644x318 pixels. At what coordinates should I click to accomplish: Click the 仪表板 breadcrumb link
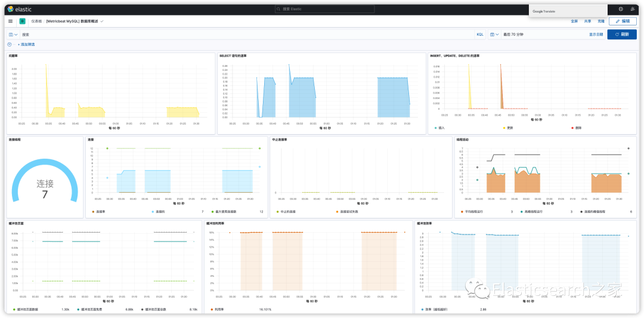point(36,21)
